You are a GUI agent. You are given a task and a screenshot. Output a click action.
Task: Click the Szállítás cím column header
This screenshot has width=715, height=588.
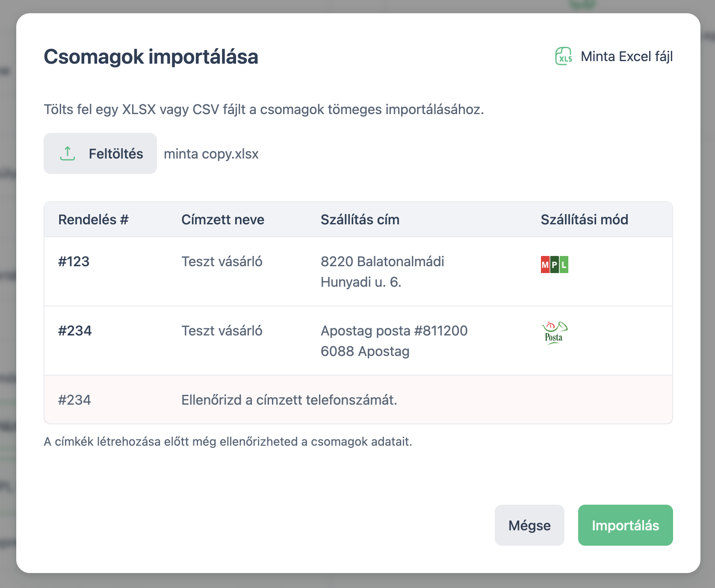(x=360, y=220)
